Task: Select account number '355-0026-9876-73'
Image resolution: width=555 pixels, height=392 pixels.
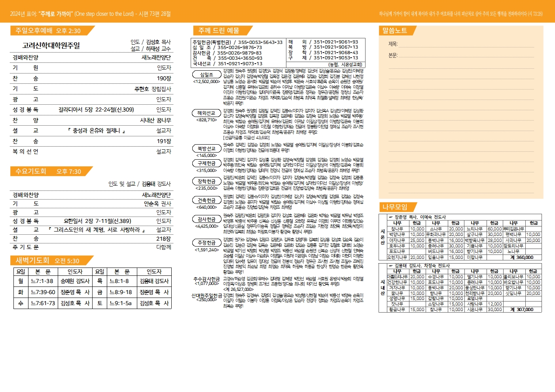Action: click(x=239, y=47)
